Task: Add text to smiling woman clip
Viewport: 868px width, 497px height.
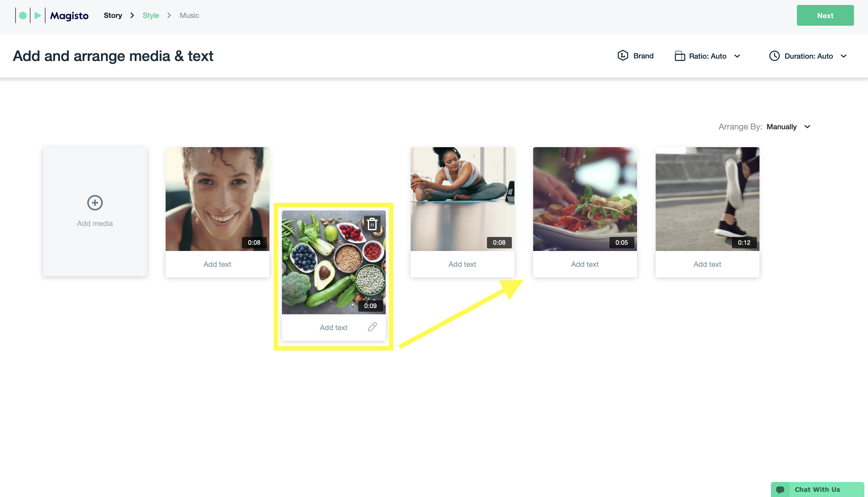Action: [x=218, y=264]
